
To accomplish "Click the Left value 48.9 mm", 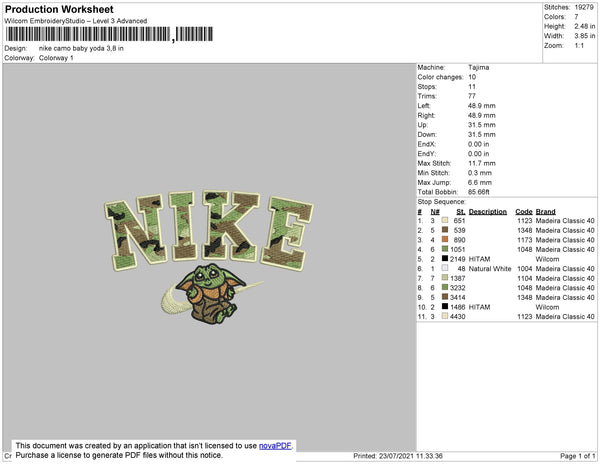I will pyautogui.click(x=482, y=106).
